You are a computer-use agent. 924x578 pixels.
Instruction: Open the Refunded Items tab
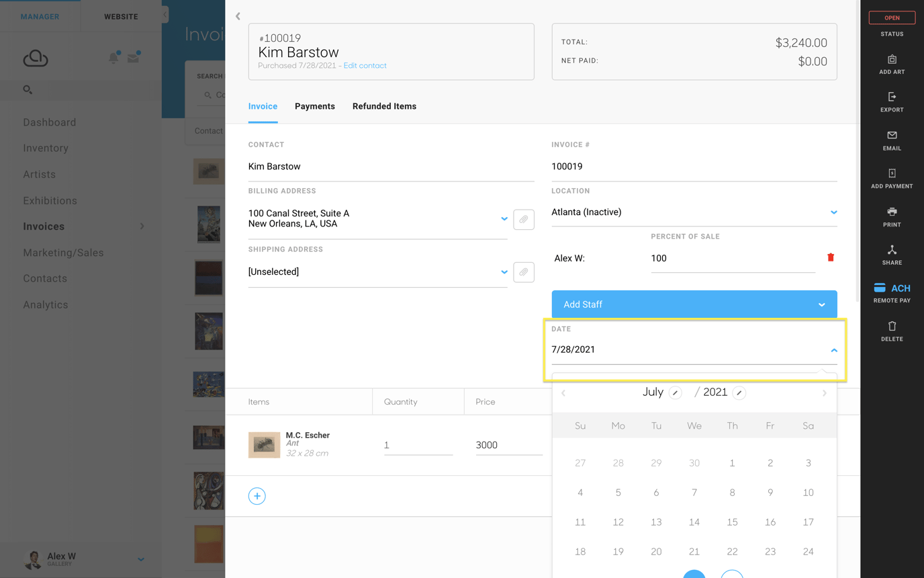(384, 106)
